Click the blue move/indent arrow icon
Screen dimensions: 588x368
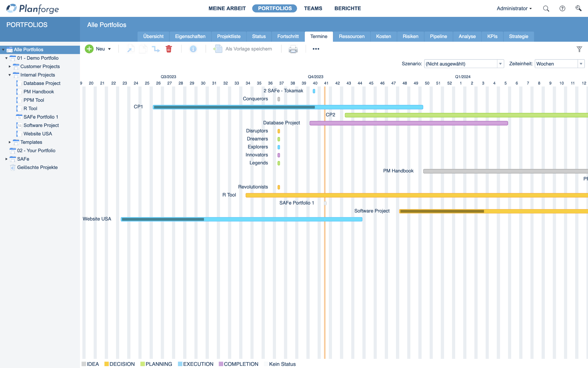[156, 49]
